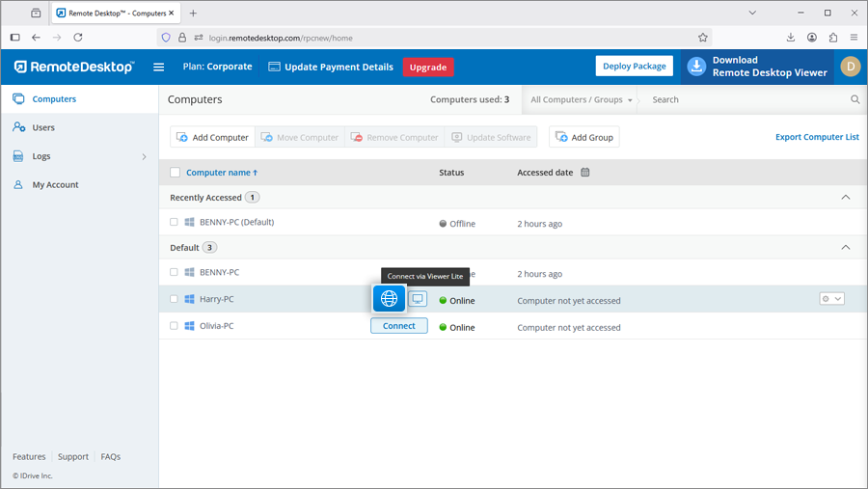
Task: Click the calendar icon beside Accessed date
Action: (584, 173)
